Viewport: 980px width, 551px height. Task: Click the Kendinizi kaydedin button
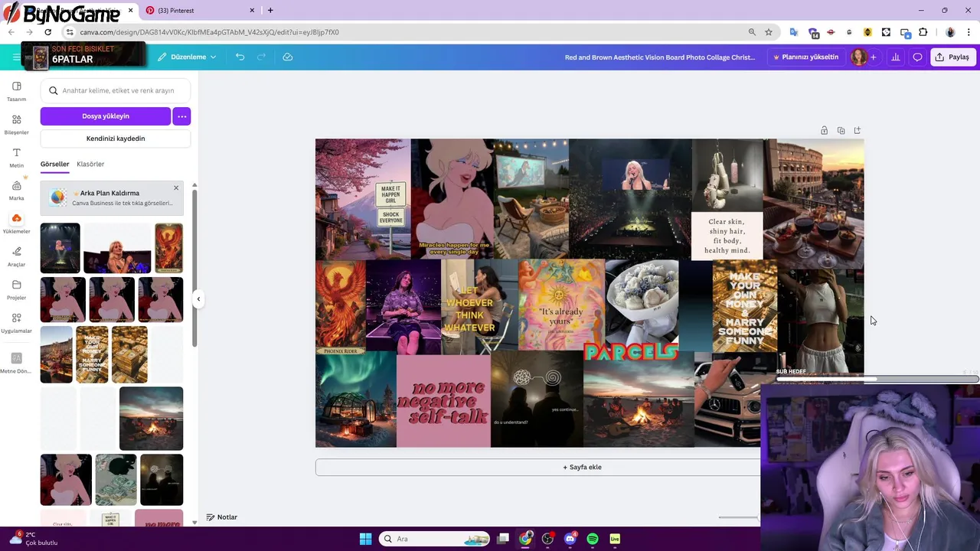click(116, 139)
